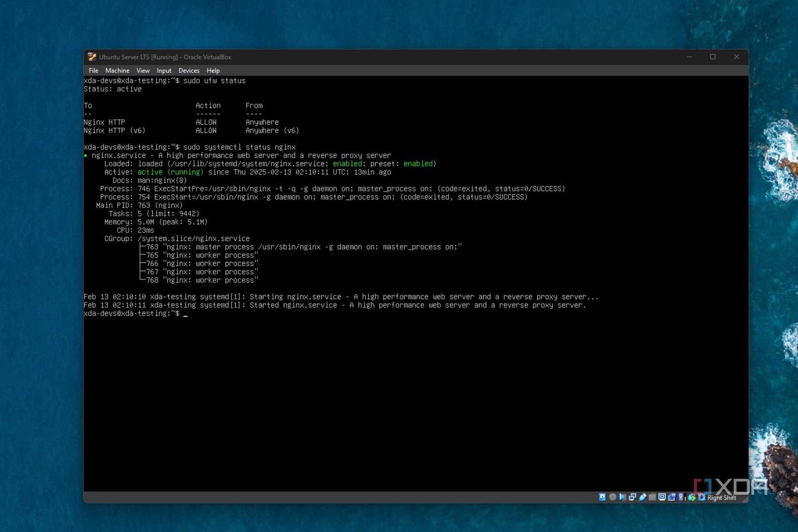
Task: Click the keyboard capture icon in status bar
Action: point(701,497)
